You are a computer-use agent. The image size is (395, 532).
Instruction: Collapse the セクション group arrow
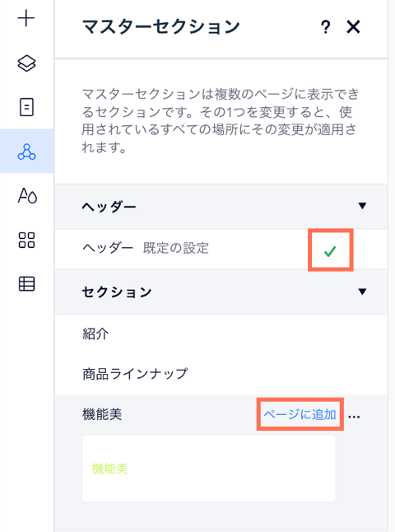pyautogui.click(x=362, y=292)
